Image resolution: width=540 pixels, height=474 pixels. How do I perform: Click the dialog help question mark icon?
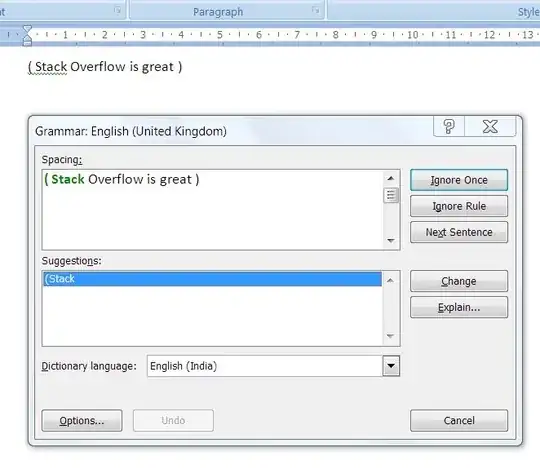tap(449, 126)
